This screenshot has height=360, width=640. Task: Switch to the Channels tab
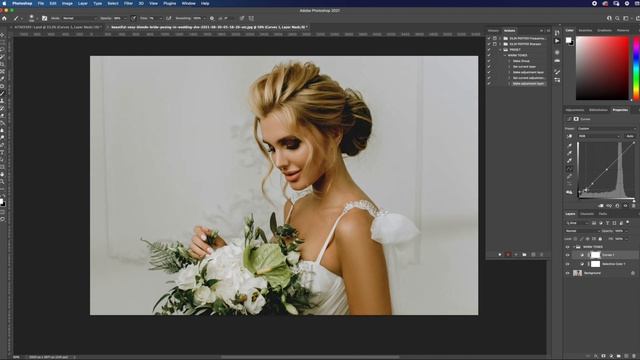coord(587,214)
